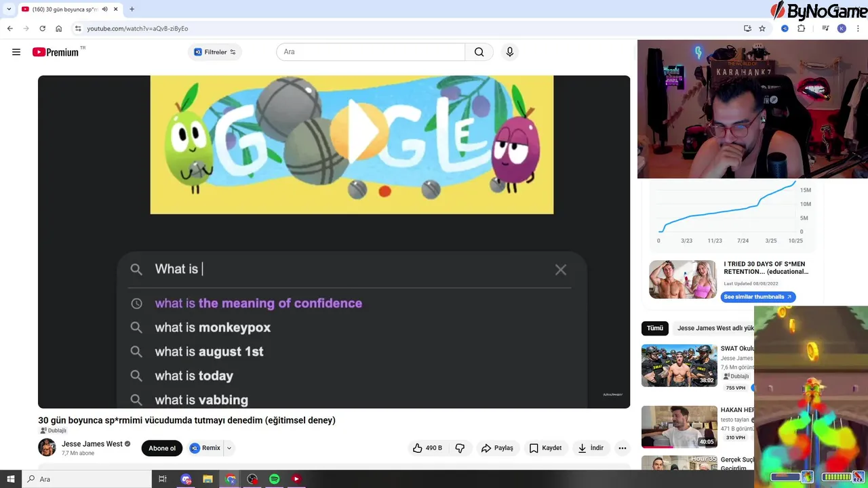Viewport: 868px width, 488px height.
Task: View site information icon in address bar
Action: tap(78, 28)
